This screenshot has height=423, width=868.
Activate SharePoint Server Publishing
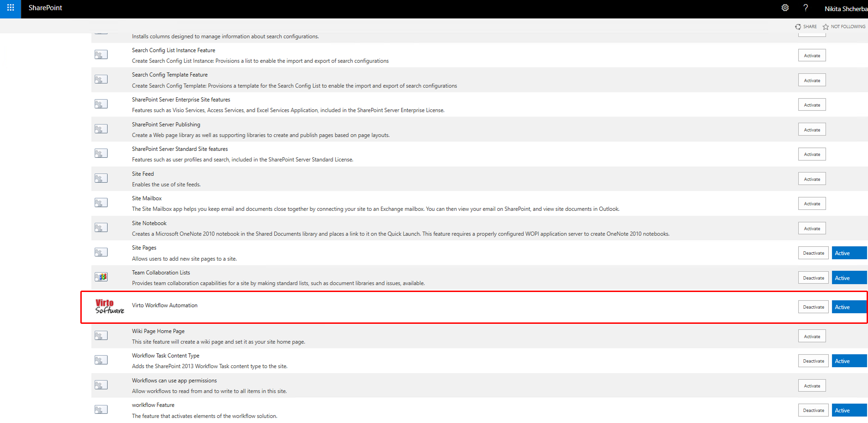(812, 129)
